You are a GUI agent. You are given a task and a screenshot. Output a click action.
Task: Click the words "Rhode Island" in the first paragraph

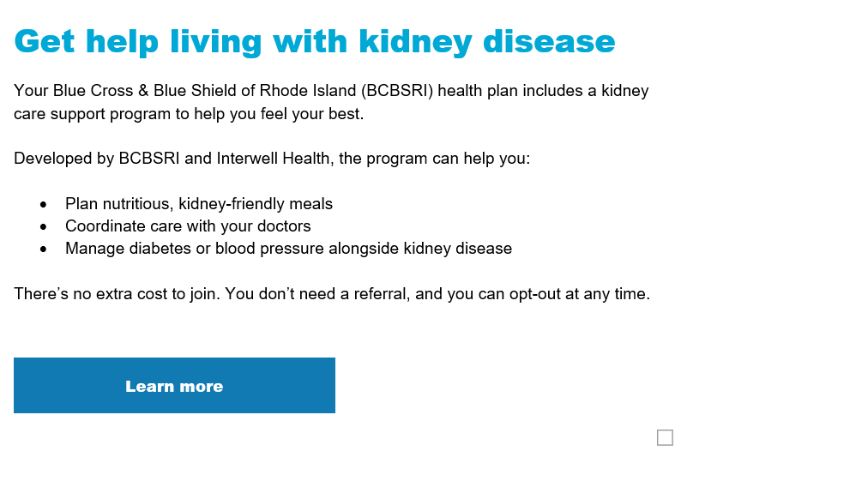pyautogui.click(x=313, y=91)
